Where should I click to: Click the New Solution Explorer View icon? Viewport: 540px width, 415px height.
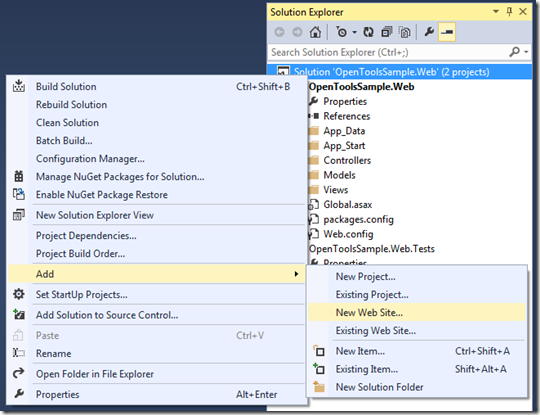tap(19, 215)
